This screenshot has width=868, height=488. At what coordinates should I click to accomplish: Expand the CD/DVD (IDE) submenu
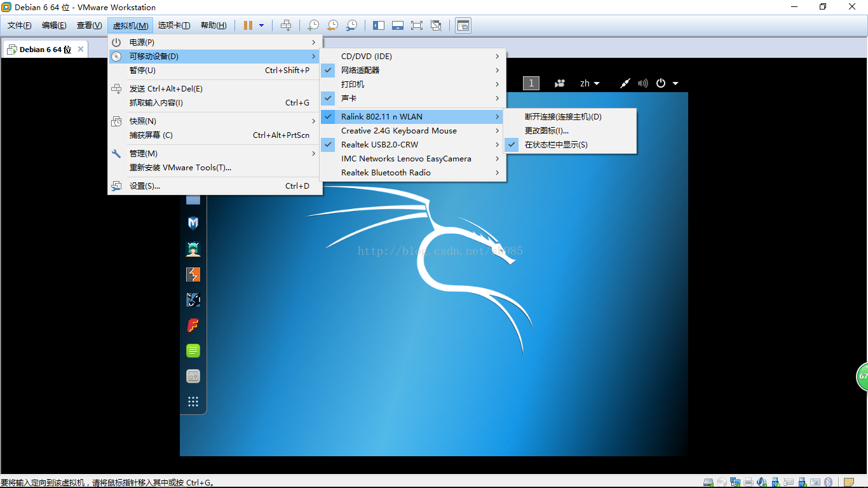pyautogui.click(x=412, y=56)
